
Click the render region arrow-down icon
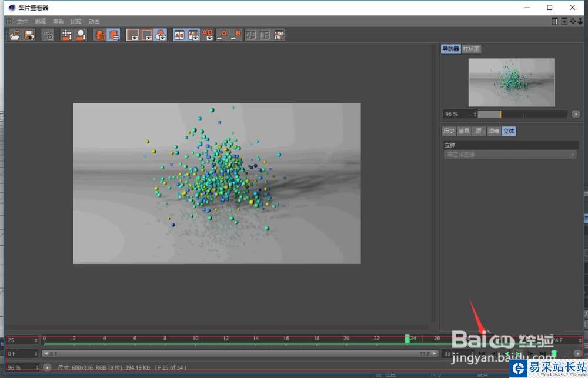tap(67, 35)
